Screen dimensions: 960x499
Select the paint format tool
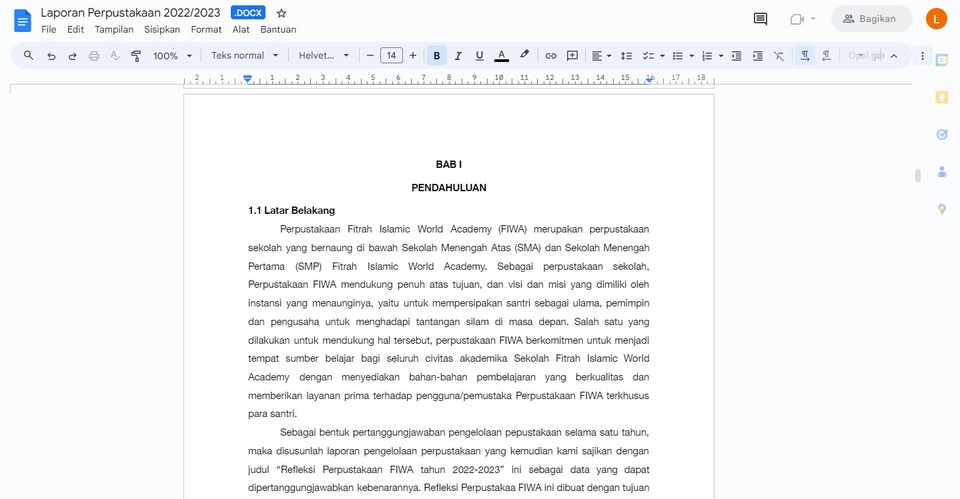click(x=136, y=56)
